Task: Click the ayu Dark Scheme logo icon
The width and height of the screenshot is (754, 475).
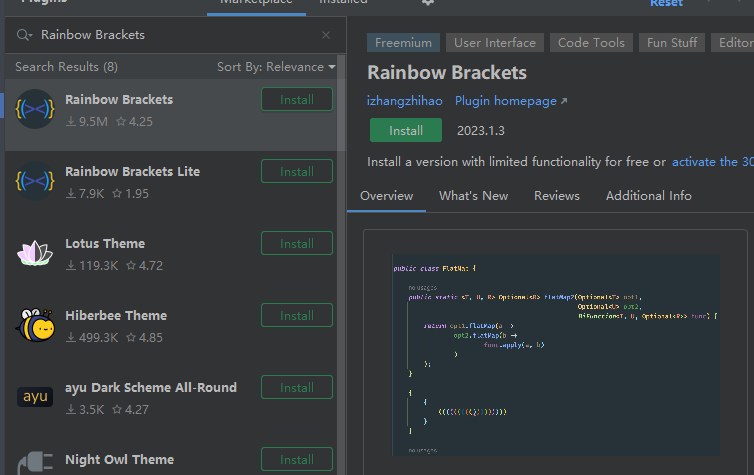Action: 35,397
